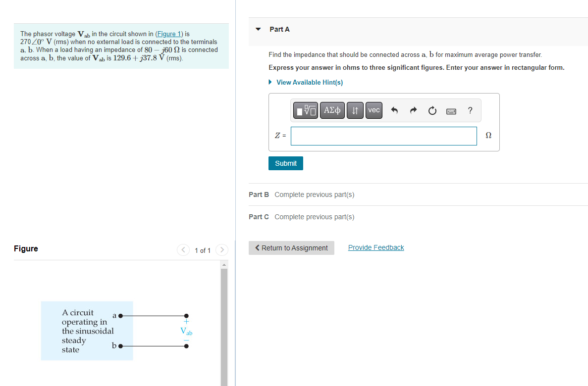Screen dimensions: 588x386
Task: Switch to the Part B section
Action: (259, 194)
